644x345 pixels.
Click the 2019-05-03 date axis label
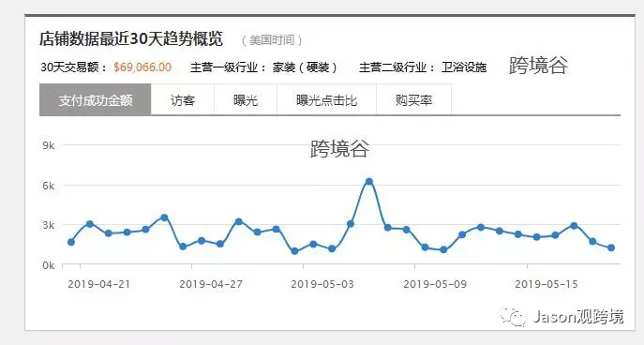tap(322, 284)
